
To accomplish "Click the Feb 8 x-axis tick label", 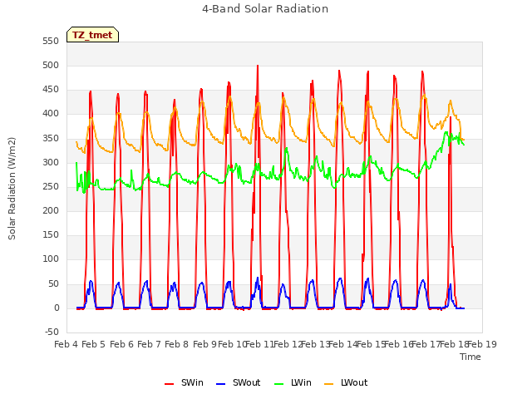I will pos(176,344).
